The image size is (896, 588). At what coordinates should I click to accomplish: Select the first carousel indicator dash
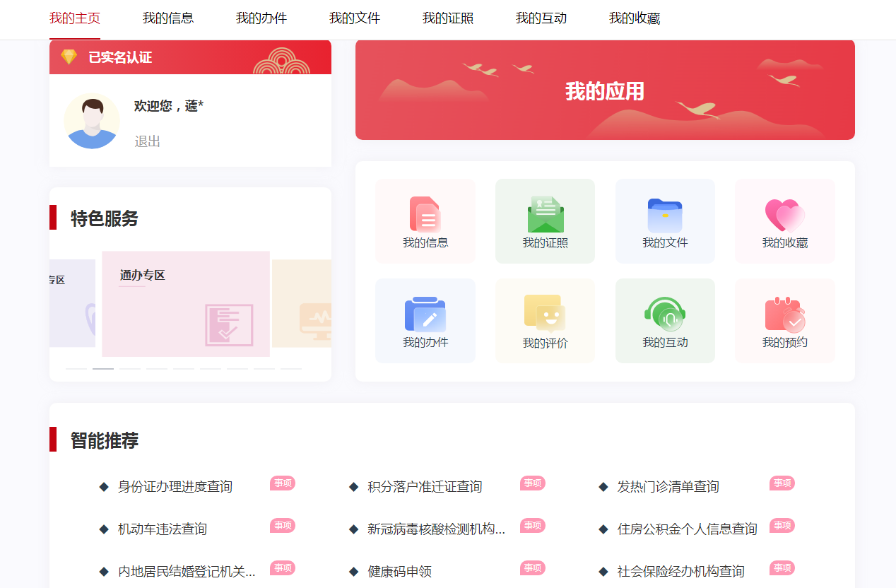pos(76,369)
